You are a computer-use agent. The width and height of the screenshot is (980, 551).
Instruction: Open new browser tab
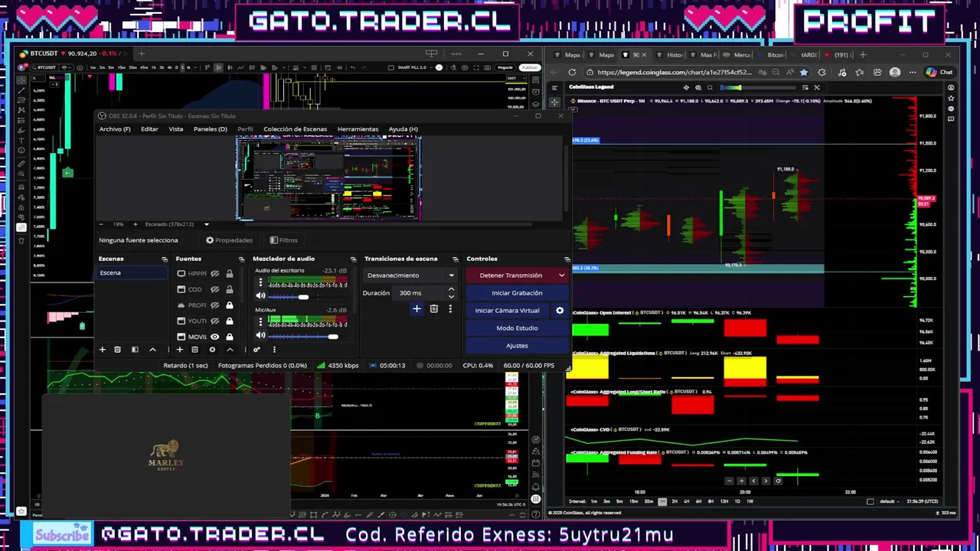(863, 54)
